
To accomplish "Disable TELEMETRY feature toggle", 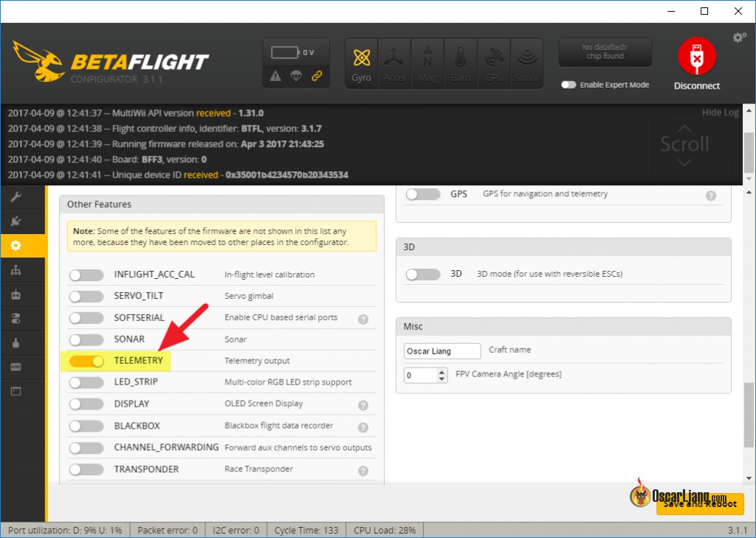I will tap(86, 361).
